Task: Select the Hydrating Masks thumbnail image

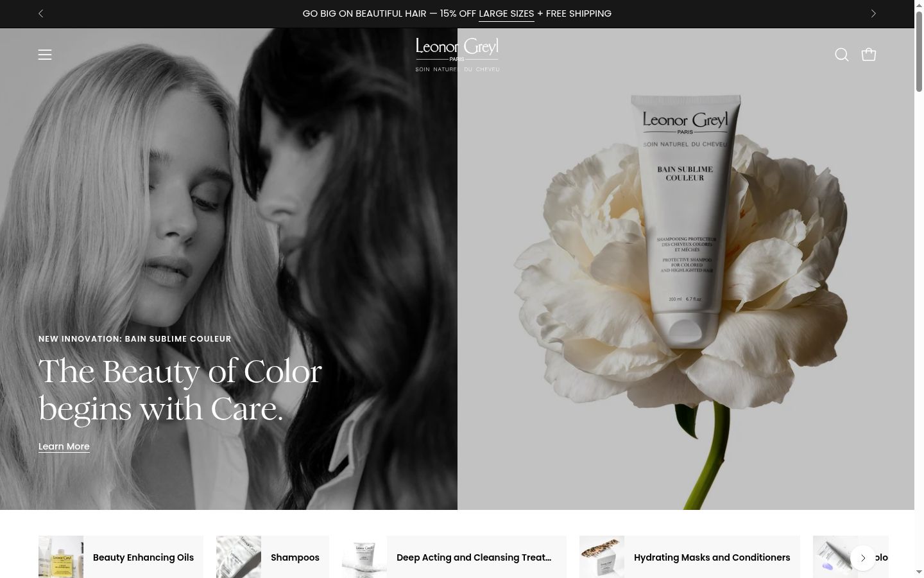Action: [602, 557]
